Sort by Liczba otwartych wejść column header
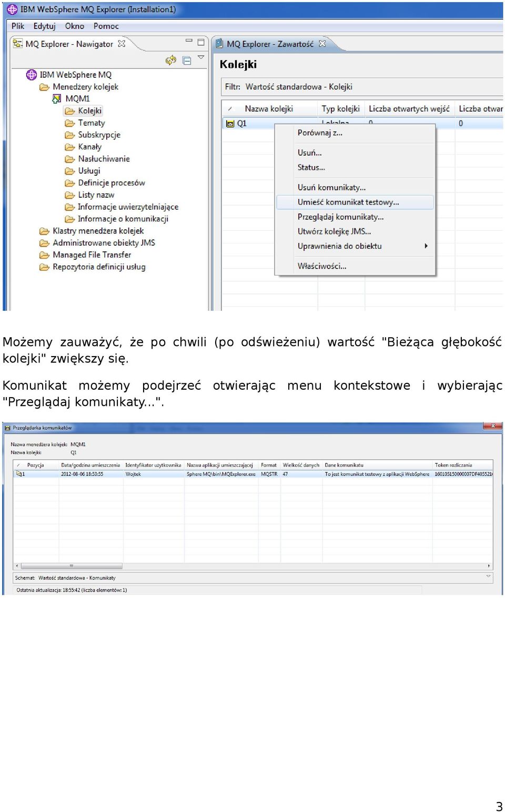This screenshot has width=505, height=812. click(x=409, y=109)
